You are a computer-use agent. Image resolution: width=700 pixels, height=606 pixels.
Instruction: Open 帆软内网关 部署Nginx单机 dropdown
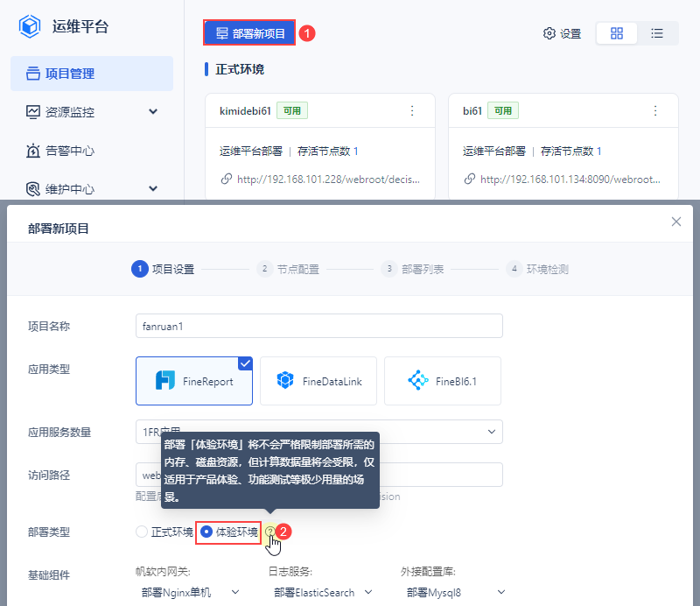[x=190, y=593]
